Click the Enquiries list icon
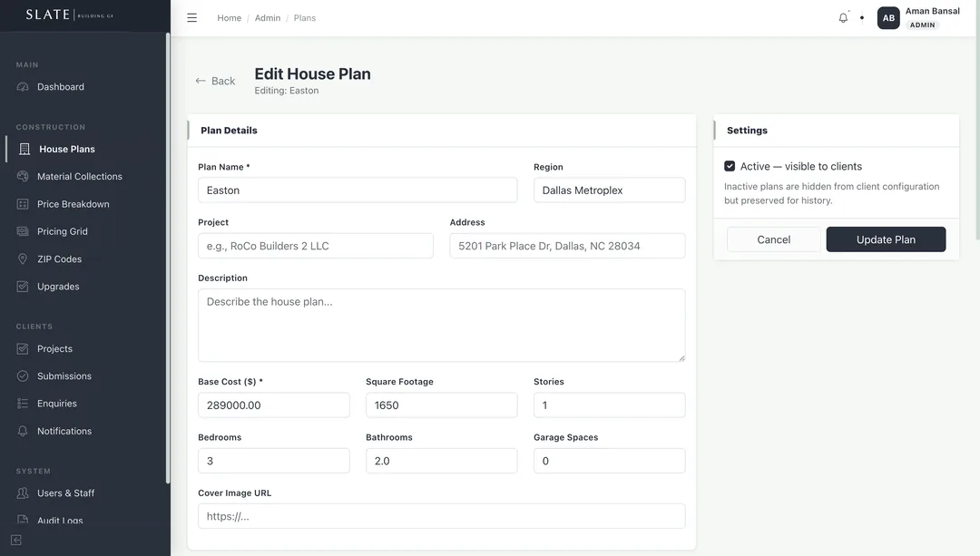980x556 pixels. (x=23, y=404)
